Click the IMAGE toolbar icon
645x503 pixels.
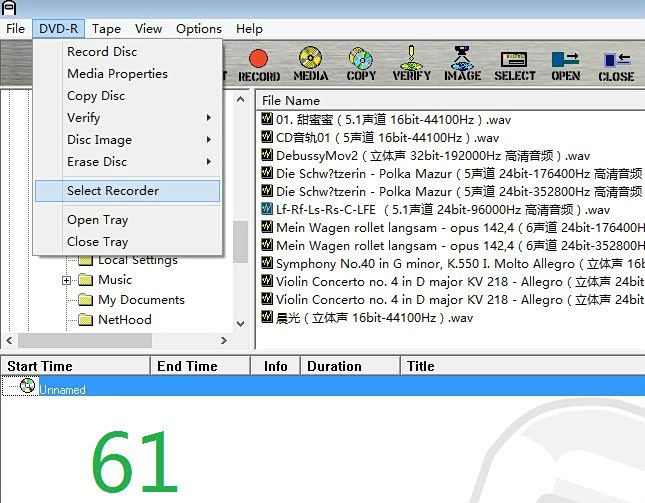tap(462, 63)
